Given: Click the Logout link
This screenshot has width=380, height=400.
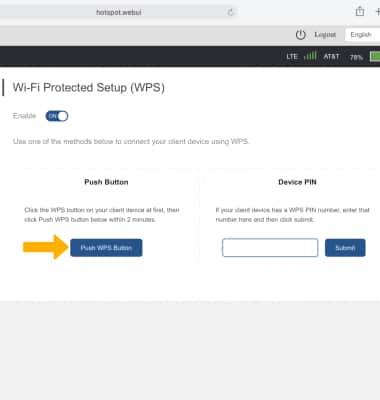Looking at the screenshot, I should click(x=325, y=35).
